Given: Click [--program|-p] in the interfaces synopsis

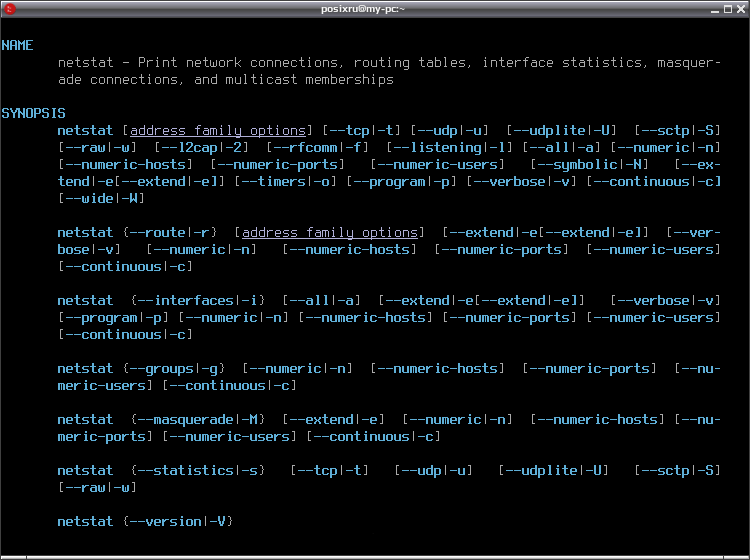Looking at the screenshot, I should 113,318.
